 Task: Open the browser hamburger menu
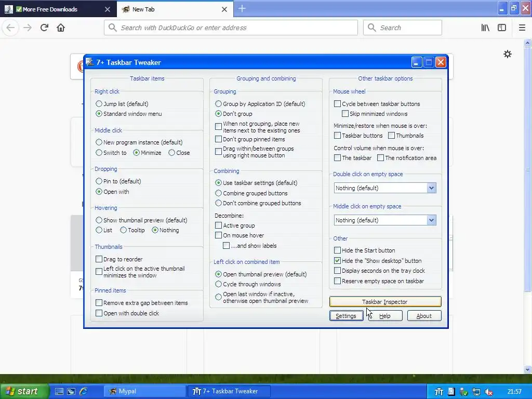(522, 28)
